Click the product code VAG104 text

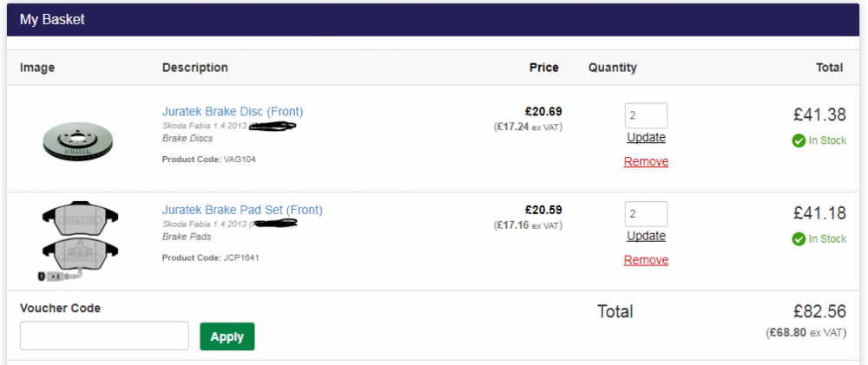click(240, 160)
